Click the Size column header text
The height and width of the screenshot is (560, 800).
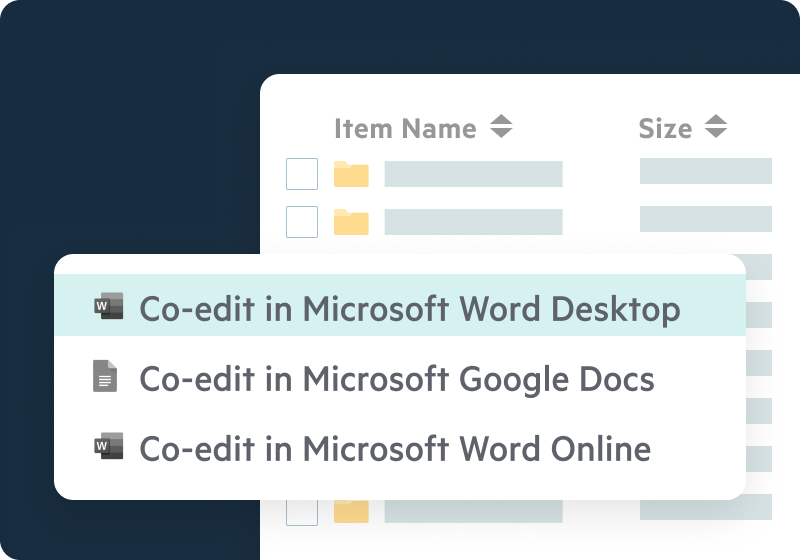665,128
